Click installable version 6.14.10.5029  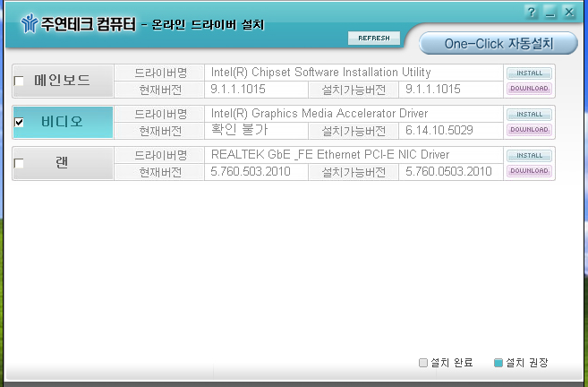coord(439,130)
